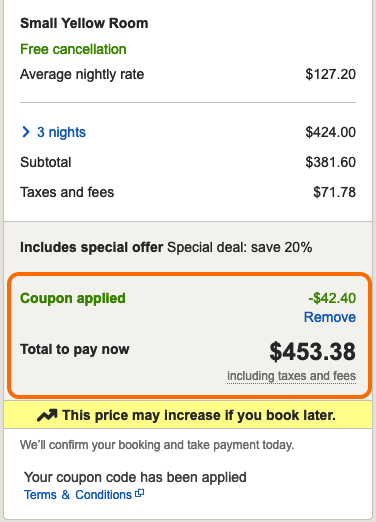The width and height of the screenshot is (376, 522).
Task: Click the green Free cancellation text
Action: point(73,49)
